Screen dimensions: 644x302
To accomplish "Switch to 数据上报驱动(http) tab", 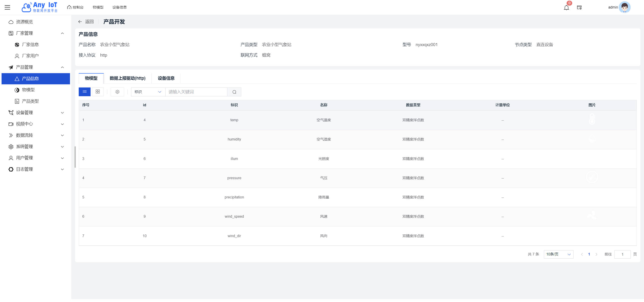I will click(x=127, y=78).
